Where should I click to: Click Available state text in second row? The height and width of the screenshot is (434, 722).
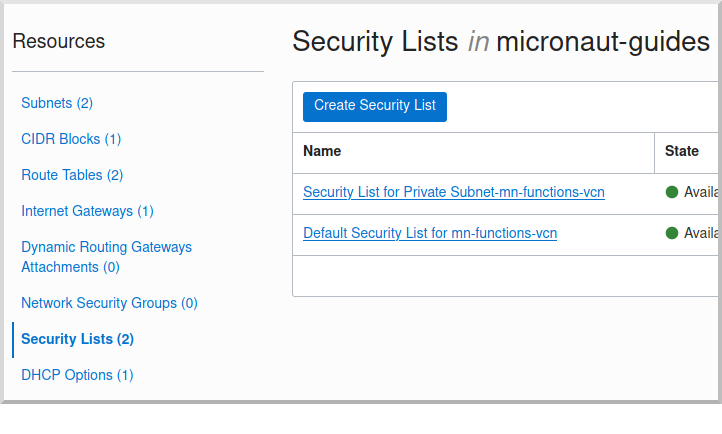click(x=701, y=233)
